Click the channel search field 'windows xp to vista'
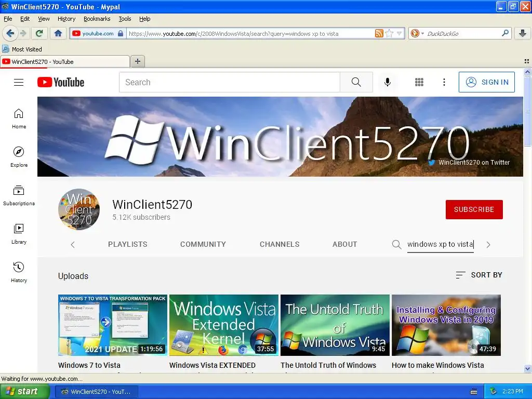The width and height of the screenshot is (532, 399). pos(441,245)
